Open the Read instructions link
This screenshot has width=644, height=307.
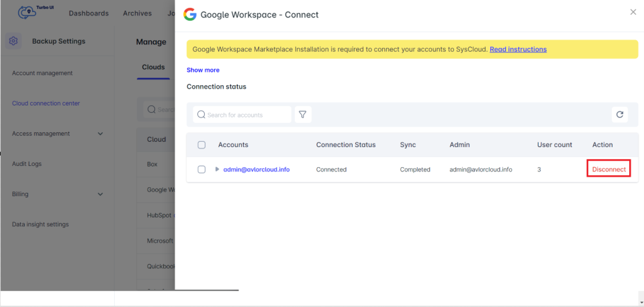coord(518,49)
